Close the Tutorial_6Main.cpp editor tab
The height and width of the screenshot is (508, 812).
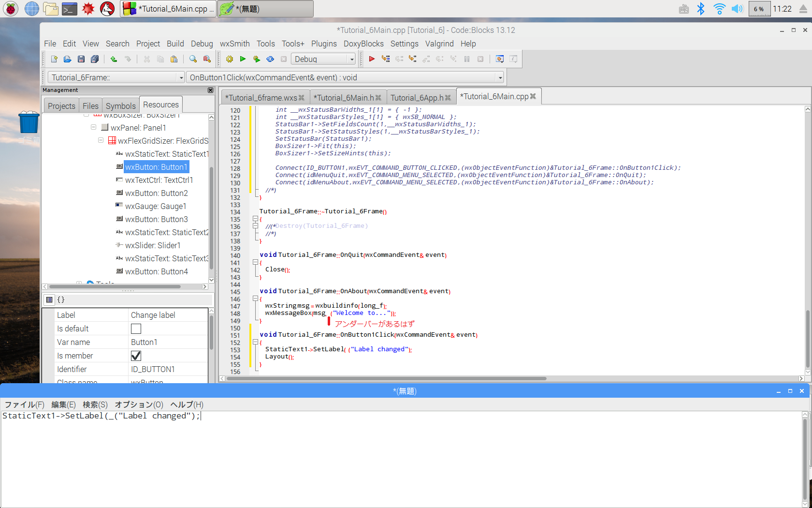pos(533,96)
